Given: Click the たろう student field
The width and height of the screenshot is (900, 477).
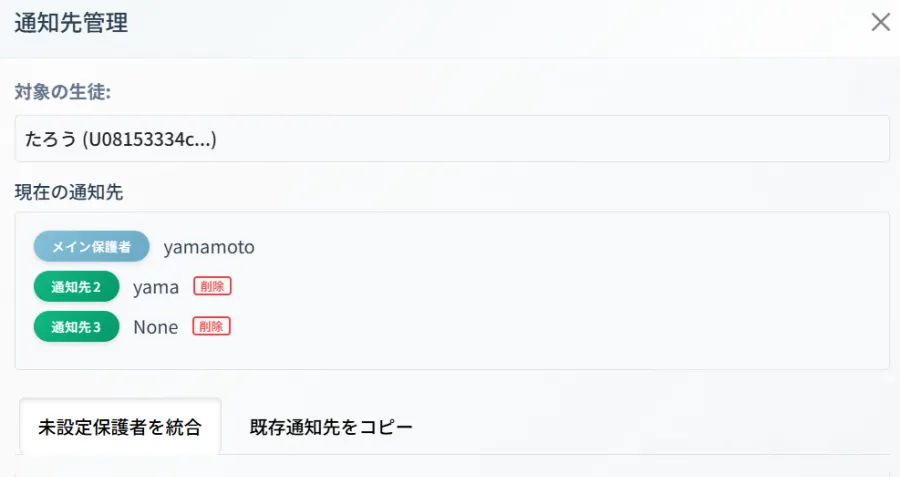Looking at the screenshot, I should [x=452, y=139].
